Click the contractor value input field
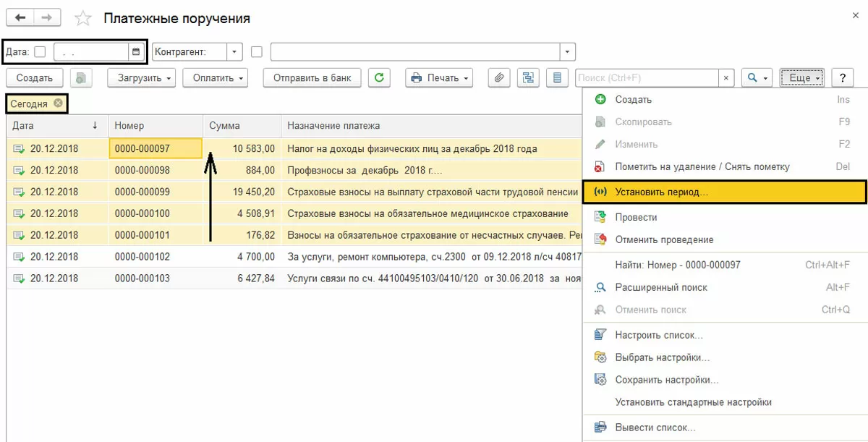This screenshot has height=442, width=868. 415,52
